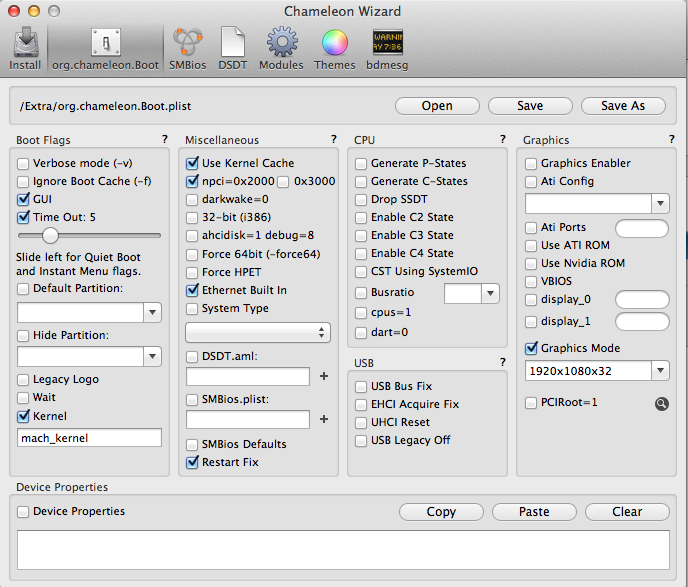Enable Verbose mode (-v) checkbox
Screen dimensions: 688x587
(x=24, y=163)
